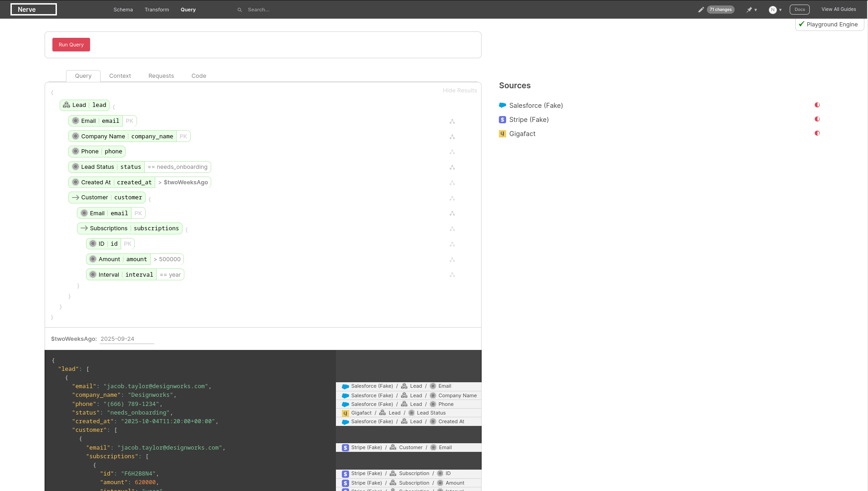Screen dimensions: 868x491
Task: Click the Stripe (Fake) source icon
Action: pos(503,120)
